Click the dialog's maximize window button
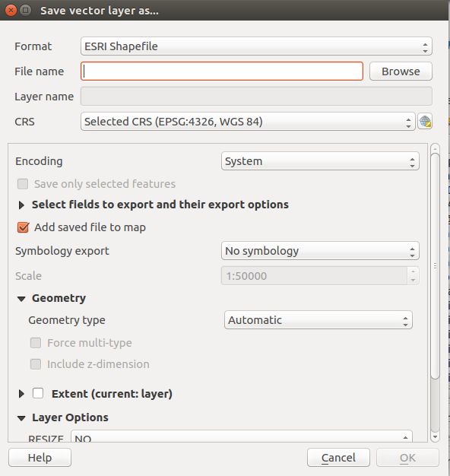 click(26, 11)
